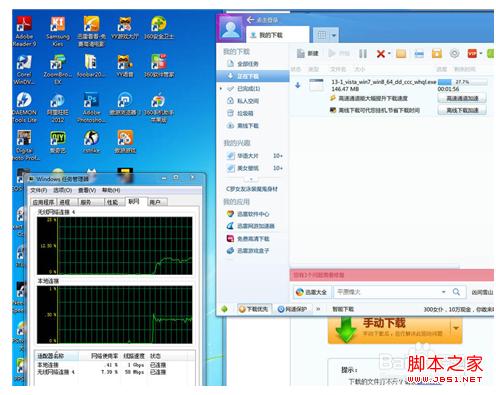Select Adobe Reader 9 desktop icon

pyautogui.click(x=24, y=32)
